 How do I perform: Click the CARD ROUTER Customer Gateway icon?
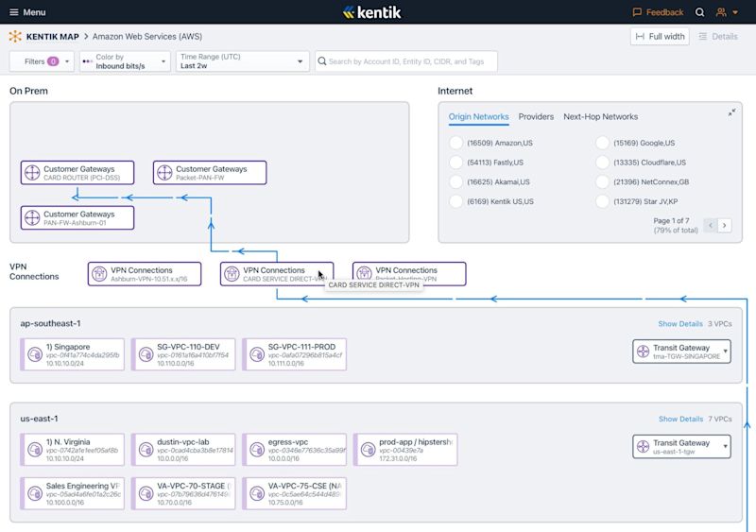coord(32,173)
